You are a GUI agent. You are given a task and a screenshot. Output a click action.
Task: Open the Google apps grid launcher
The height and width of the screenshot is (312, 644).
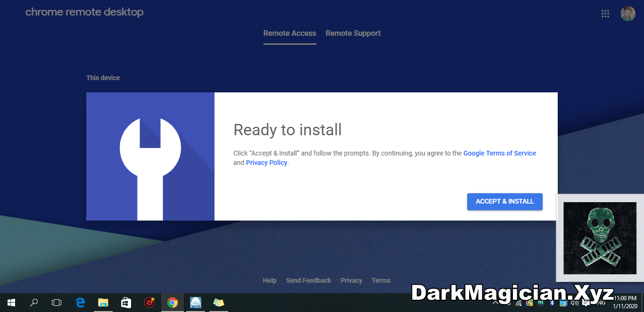click(605, 14)
